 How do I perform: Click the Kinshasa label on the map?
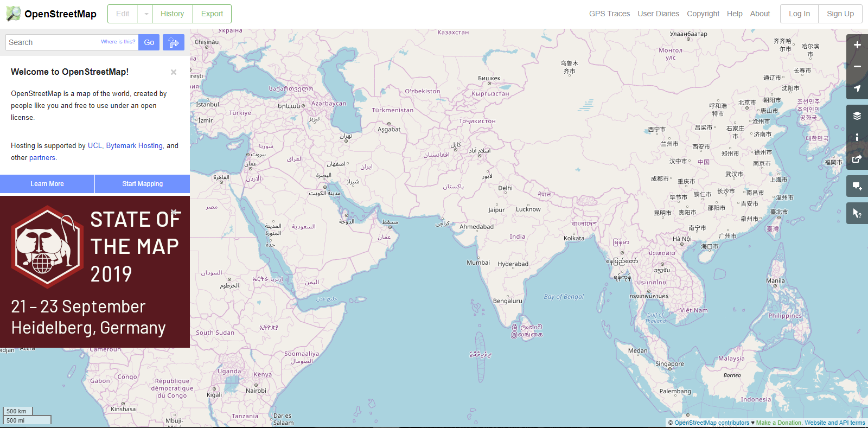(x=123, y=409)
